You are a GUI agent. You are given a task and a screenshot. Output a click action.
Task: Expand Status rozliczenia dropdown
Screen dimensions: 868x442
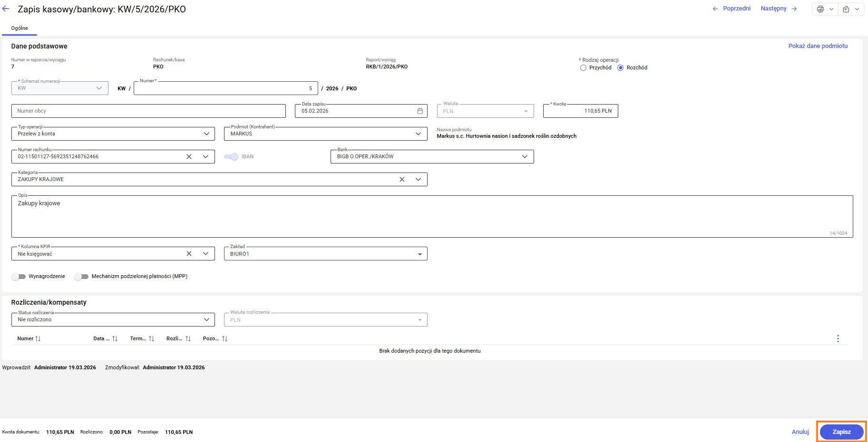(x=206, y=320)
